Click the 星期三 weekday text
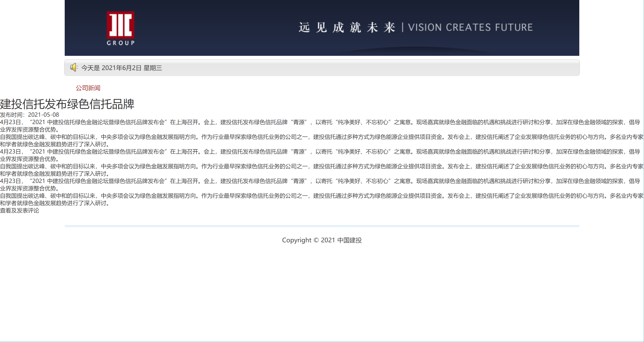The image size is (644, 342). coord(153,68)
